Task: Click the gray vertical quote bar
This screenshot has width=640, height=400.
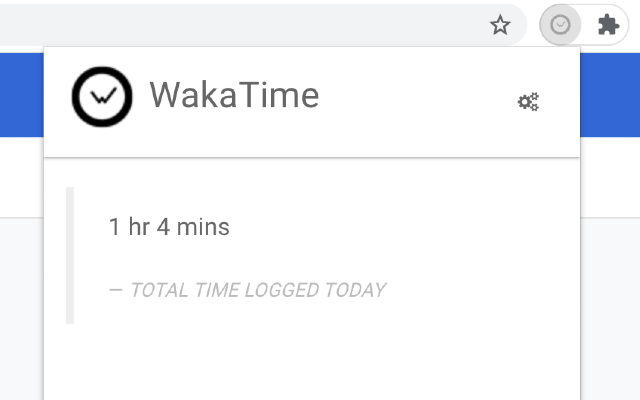Action: pyautogui.click(x=70, y=255)
